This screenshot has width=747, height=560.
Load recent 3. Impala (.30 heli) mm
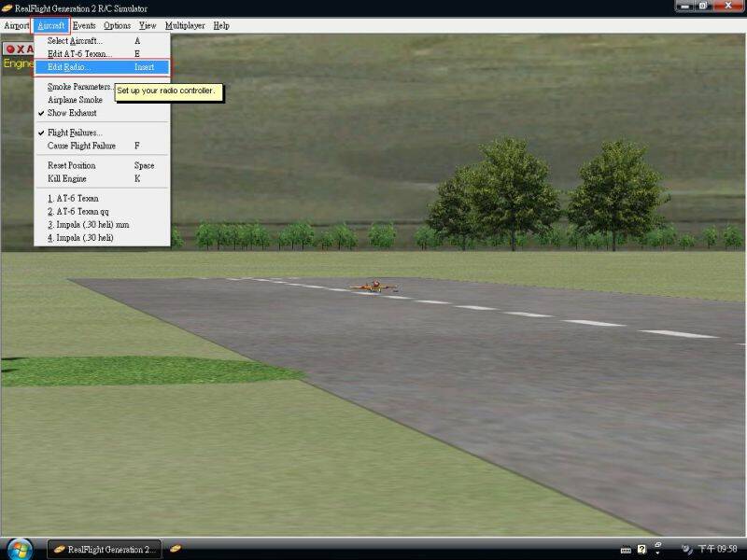point(102,225)
